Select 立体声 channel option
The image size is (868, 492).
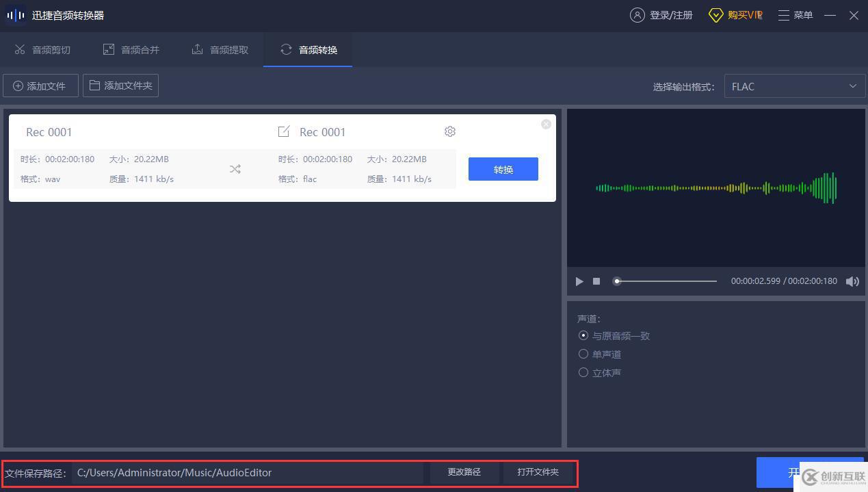[599, 373]
